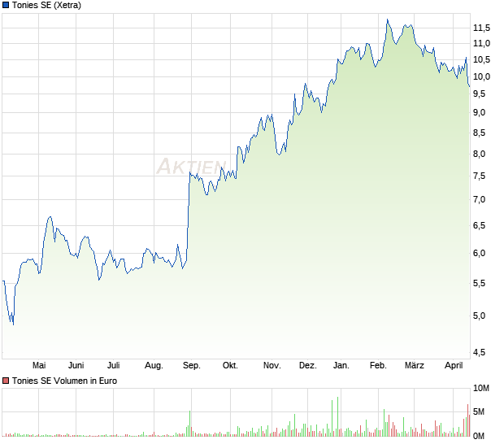Screen dimensions: 504x444
Task: Click the 5,5 price axis value
Action: coord(480,283)
